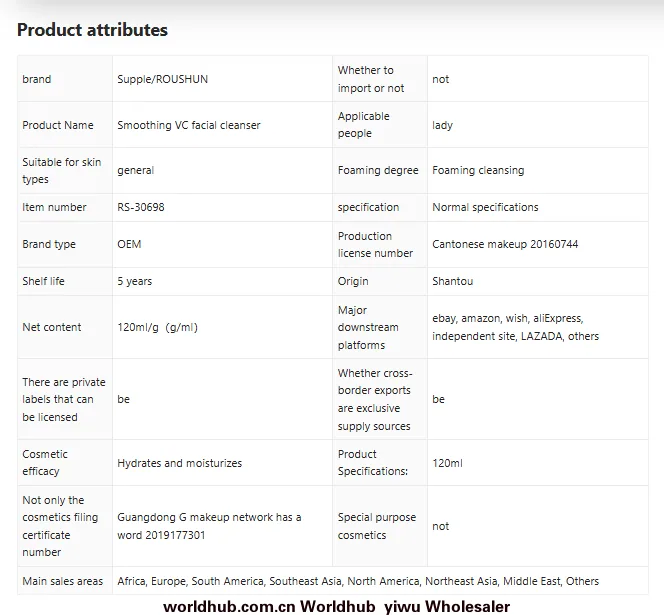Select the ebay, amazon, wish platforms text
Viewport: 664px width, 615px height.
(516, 327)
